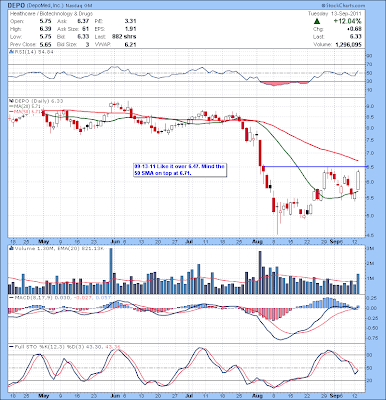Select the red MA(50) legend entry
The height and width of the screenshot is (400, 386).
(25, 111)
